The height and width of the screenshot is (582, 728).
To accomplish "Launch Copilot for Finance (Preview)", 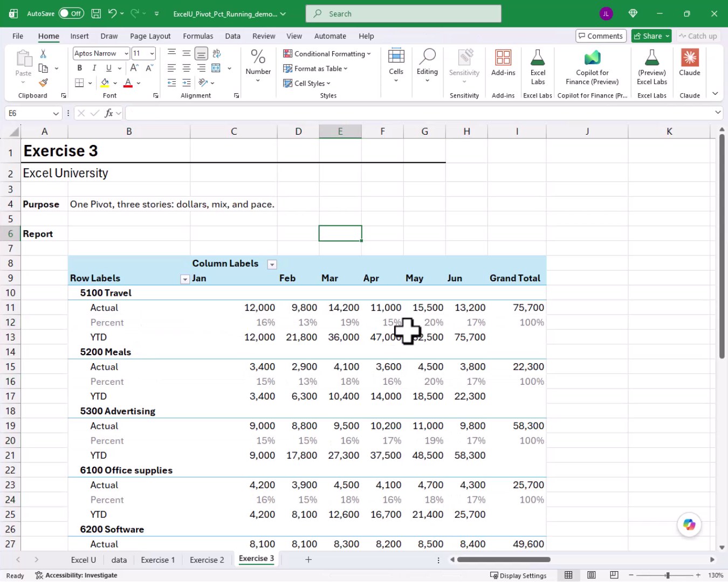I will pos(592,67).
